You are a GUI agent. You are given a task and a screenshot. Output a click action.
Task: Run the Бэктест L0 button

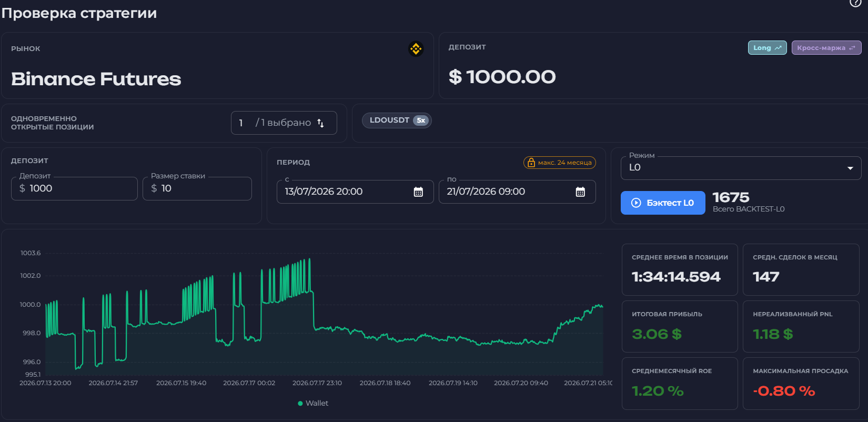pyautogui.click(x=663, y=203)
